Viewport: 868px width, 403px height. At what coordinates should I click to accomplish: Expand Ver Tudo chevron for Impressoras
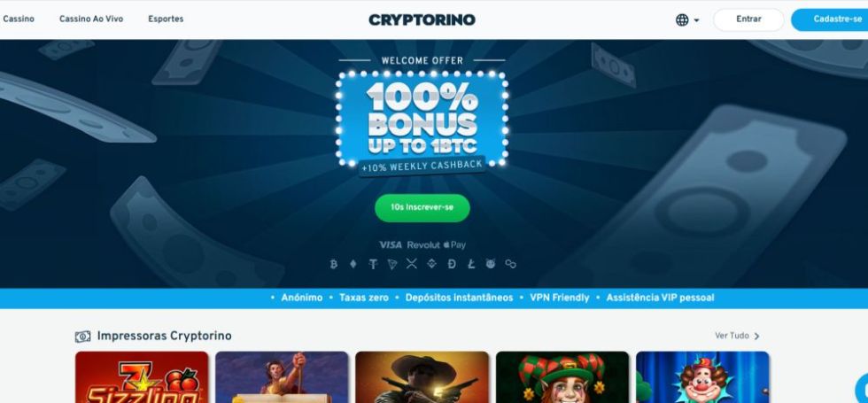[x=756, y=336]
